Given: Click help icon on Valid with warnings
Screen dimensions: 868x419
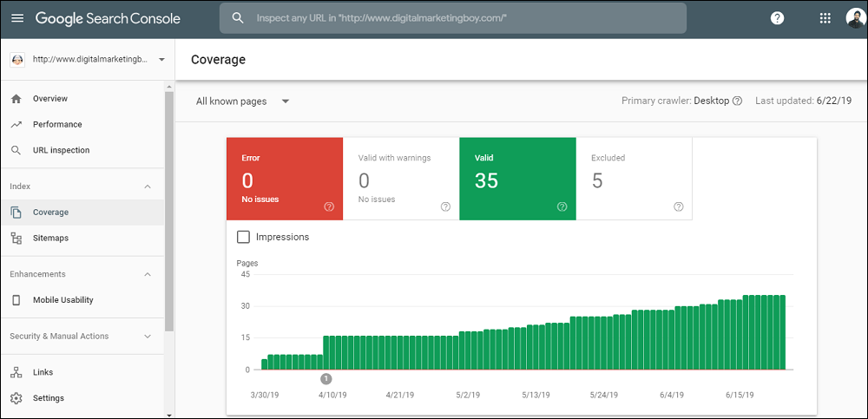Looking at the screenshot, I should pos(445,206).
